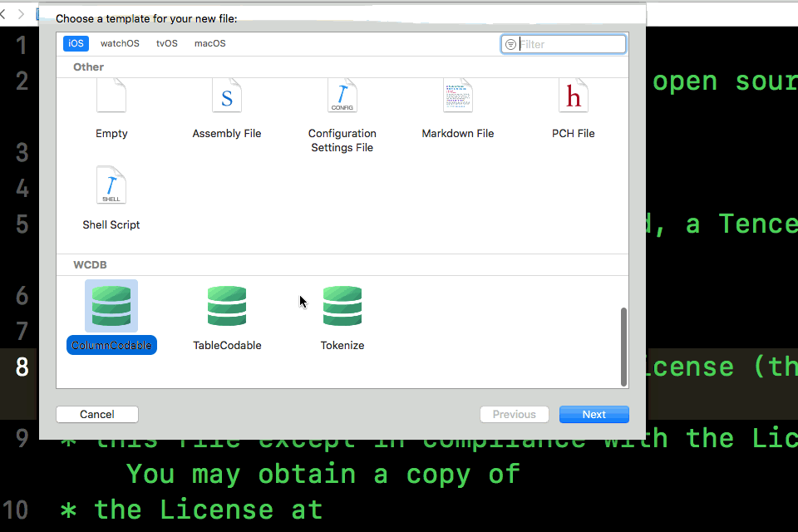Click the back navigation arrow in editor

tap(5, 13)
